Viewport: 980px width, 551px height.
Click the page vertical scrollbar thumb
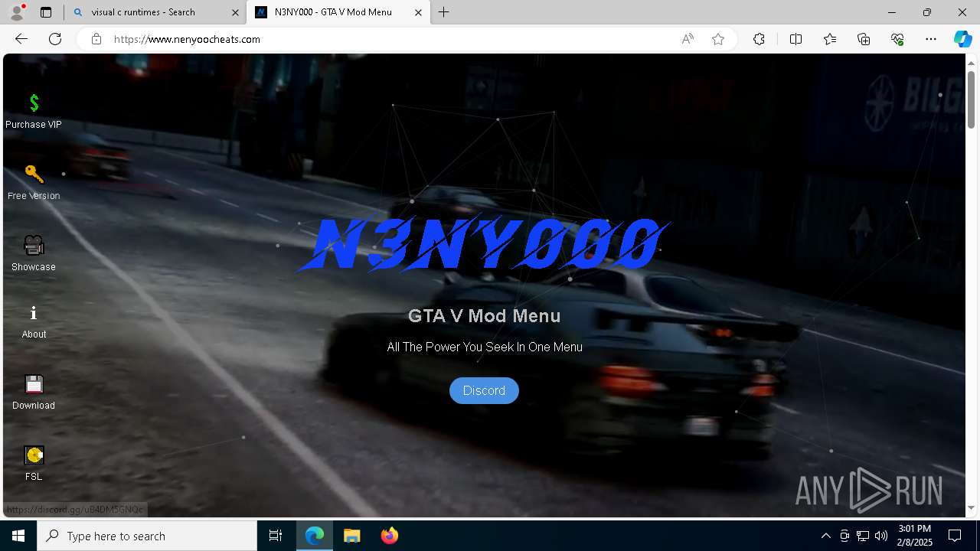tap(971, 98)
